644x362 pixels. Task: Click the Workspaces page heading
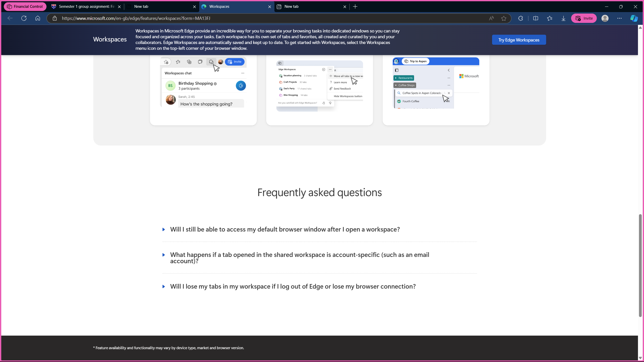(110, 39)
